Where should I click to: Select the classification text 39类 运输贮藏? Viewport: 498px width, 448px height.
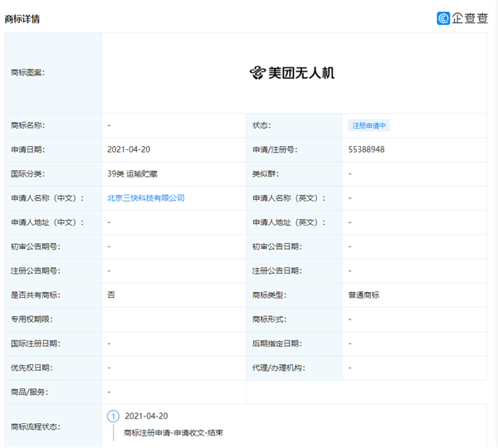pos(133,174)
